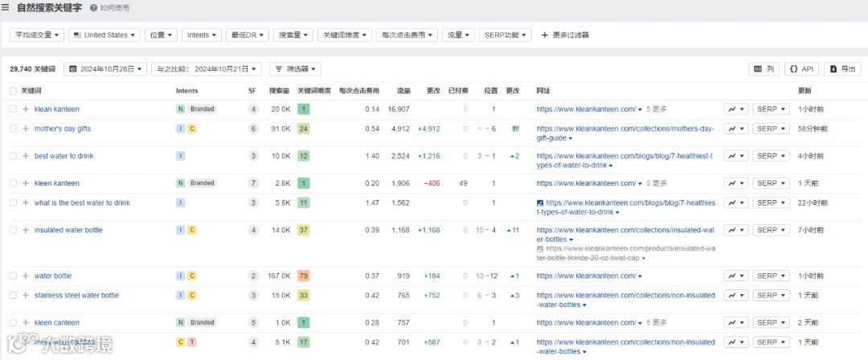868x360 pixels.
Task: Click the 5 更多 text in klean kanteen row
Action: 657,109
